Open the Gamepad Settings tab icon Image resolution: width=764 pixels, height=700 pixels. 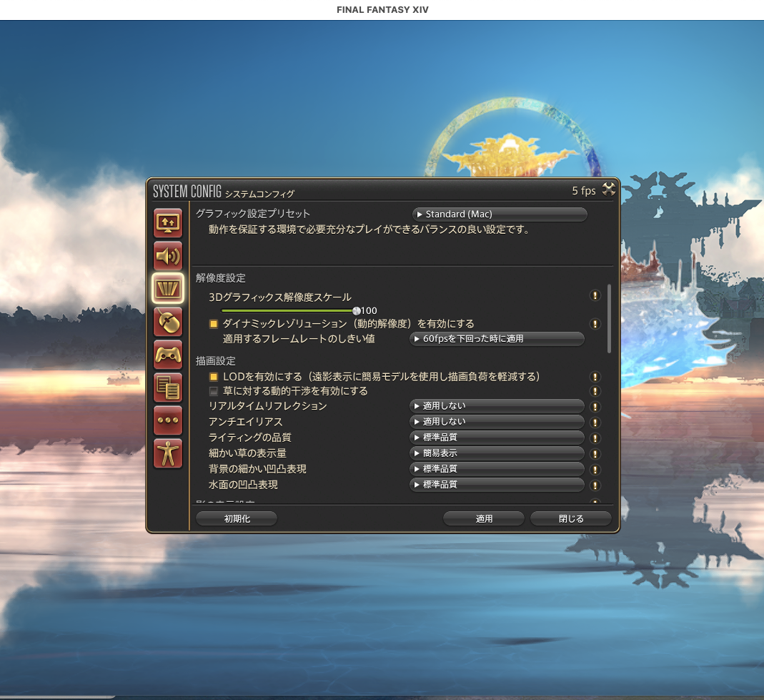pos(168,355)
